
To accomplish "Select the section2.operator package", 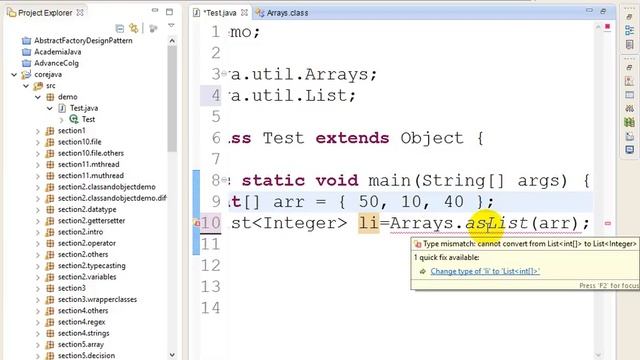I will [87, 243].
